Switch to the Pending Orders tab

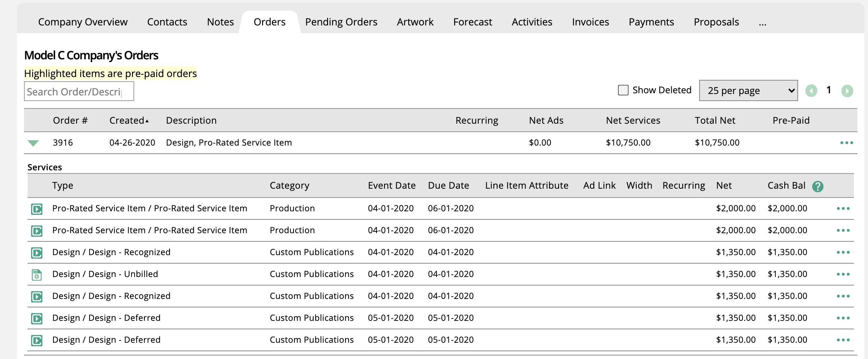(x=341, y=22)
